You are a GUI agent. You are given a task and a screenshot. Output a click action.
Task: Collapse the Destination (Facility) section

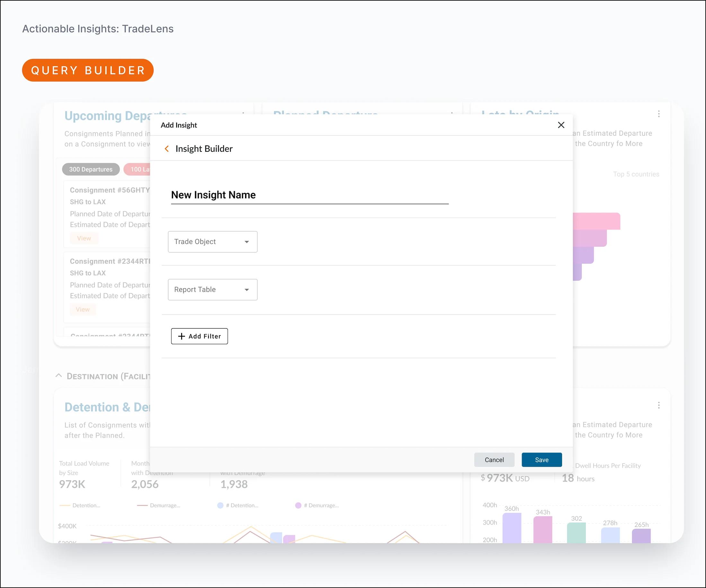[58, 376]
